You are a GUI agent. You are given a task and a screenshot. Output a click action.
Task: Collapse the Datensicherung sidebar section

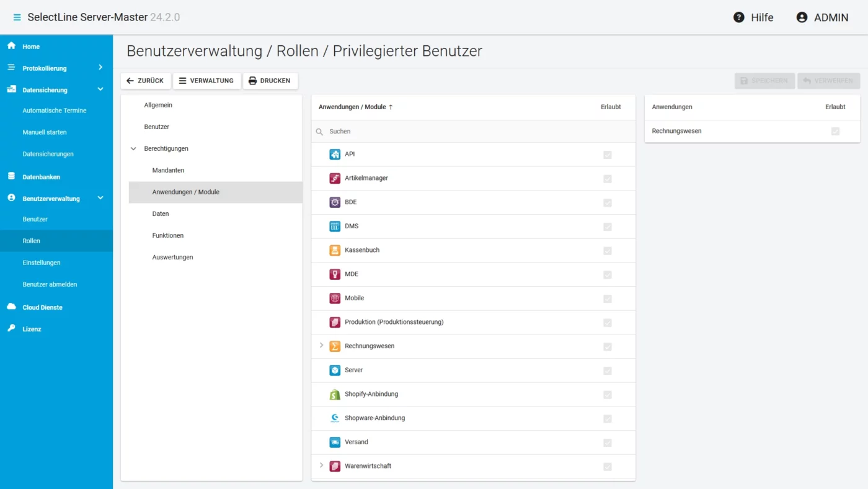coord(100,89)
